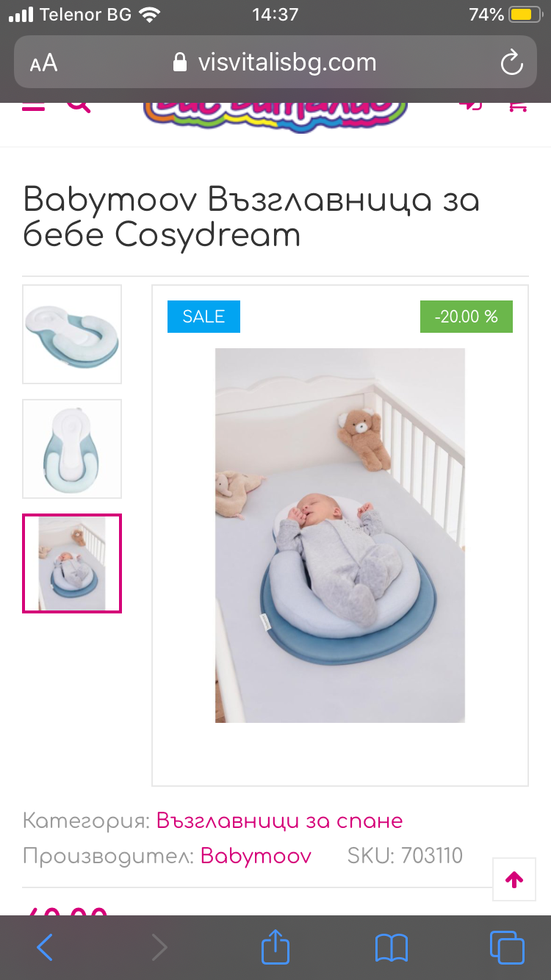Open category link Възглавници за спане
The height and width of the screenshot is (980, 551).
pyautogui.click(x=279, y=821)
